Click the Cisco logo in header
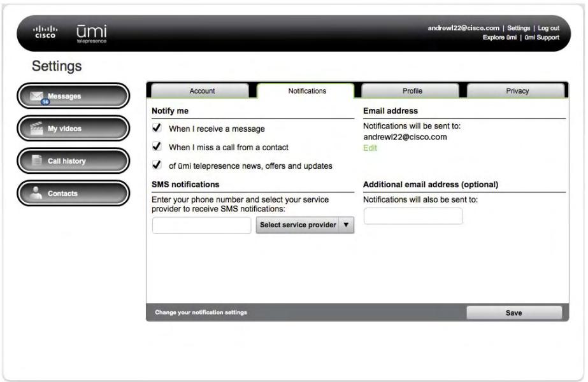The width and height of the screenshot is (588, 382). tap(45, 32)
